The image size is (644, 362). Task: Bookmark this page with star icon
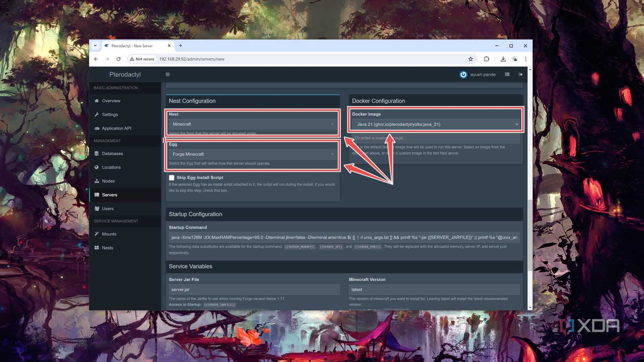[x=471, y=59]
